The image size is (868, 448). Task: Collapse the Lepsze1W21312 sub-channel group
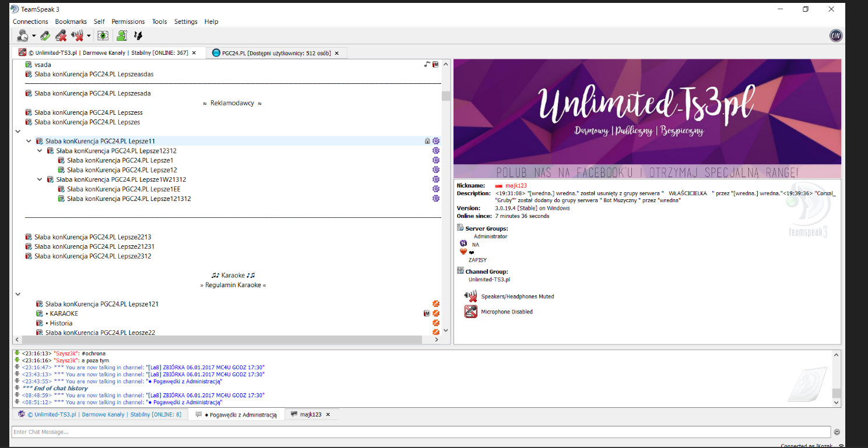coord(40,179)
